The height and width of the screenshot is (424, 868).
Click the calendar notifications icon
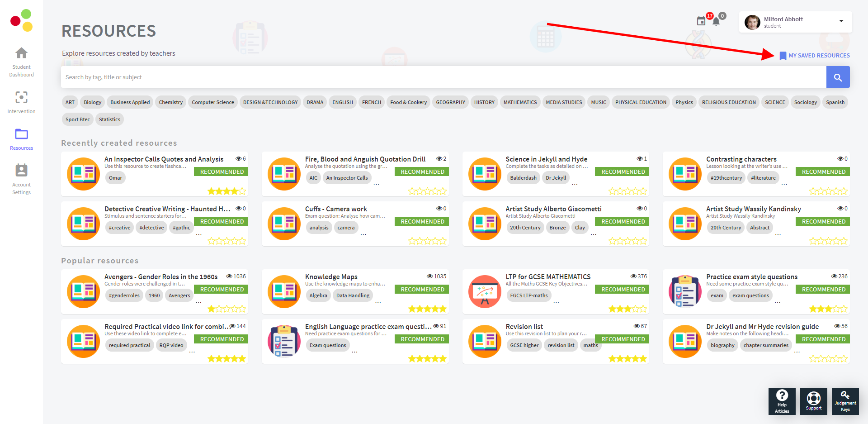click(x=701, y=21)
